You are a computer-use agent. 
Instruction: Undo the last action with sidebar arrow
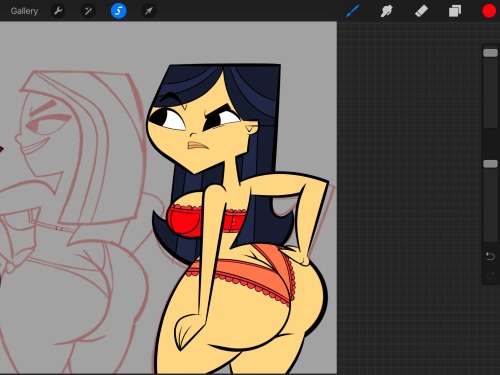[490, 256]
